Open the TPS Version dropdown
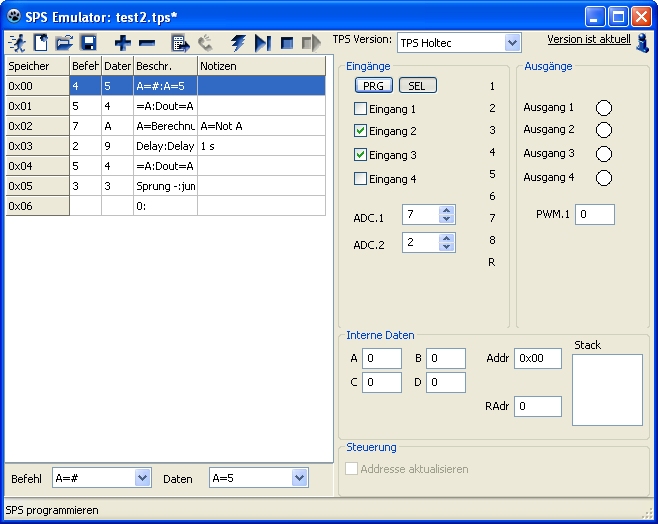The height and width of the screenshot is (524, 658). 512,43
